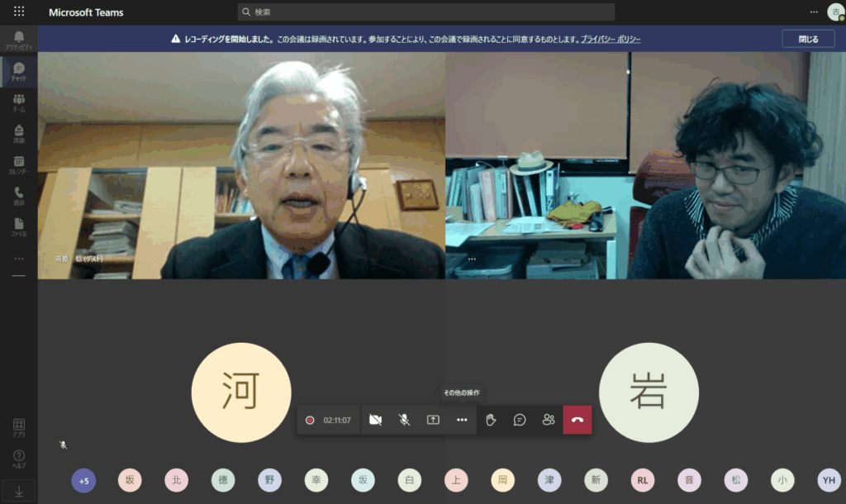846x504 pixels.
Task: Open the settings ellipsis menu beside profile picture
Action: pyautogui.click(x=814, y=12)
